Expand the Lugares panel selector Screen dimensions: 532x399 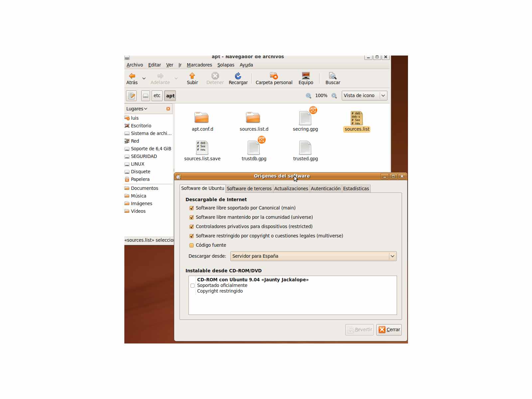point(137,109)
